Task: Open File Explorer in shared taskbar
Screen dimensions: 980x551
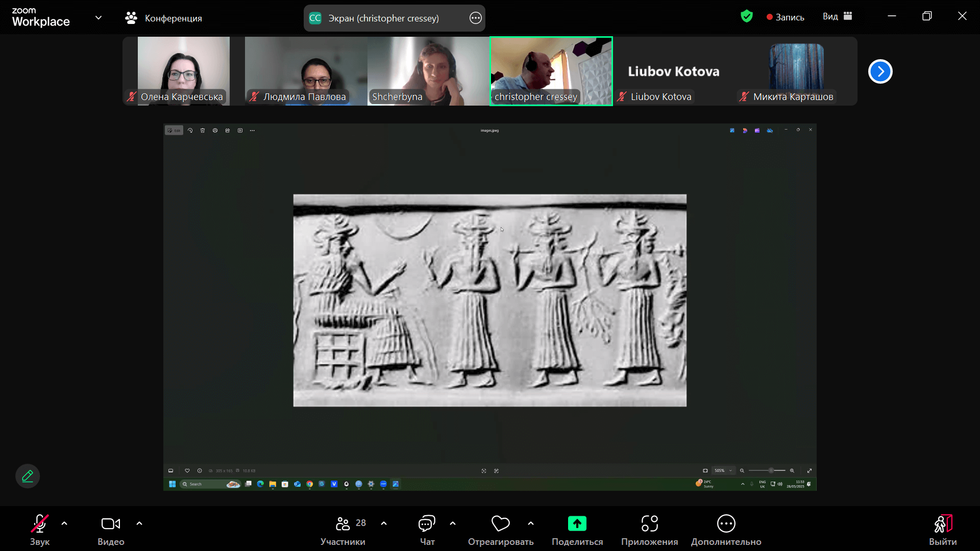Action: (x=273, y=484)
